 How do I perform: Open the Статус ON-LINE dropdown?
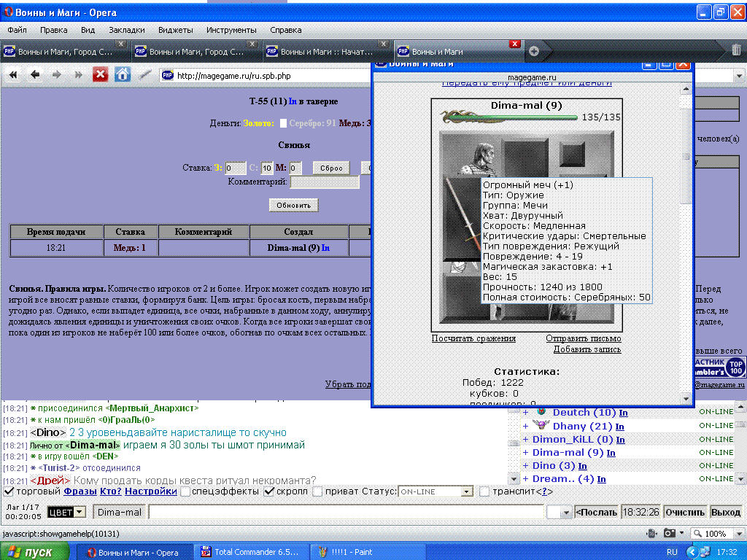tap(436, 491)
